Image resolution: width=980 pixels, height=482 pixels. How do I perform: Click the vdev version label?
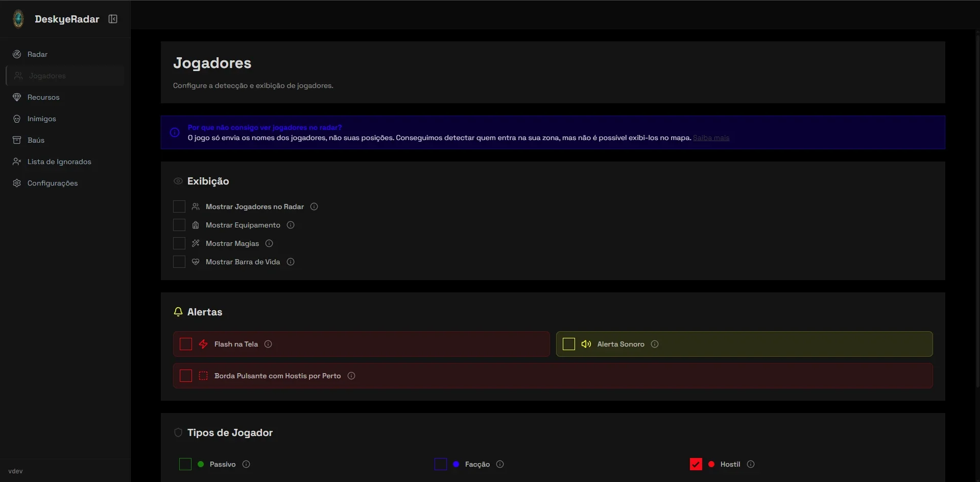coord(16,471)
